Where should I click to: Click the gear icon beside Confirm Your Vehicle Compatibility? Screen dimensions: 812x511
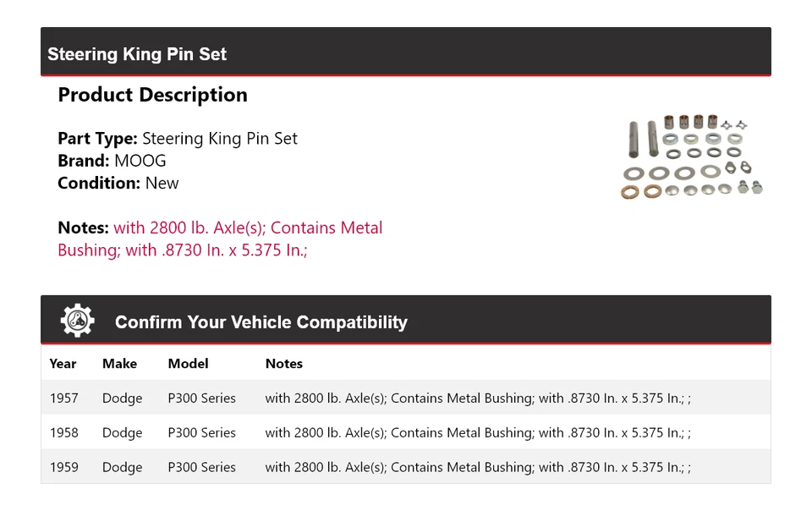click(77, 321)
